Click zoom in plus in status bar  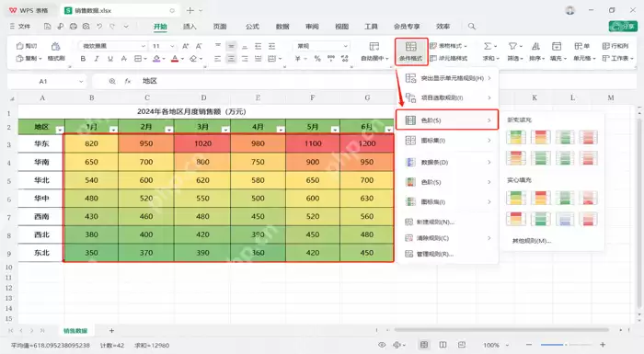pyautogui.click(x=603, y=345)
